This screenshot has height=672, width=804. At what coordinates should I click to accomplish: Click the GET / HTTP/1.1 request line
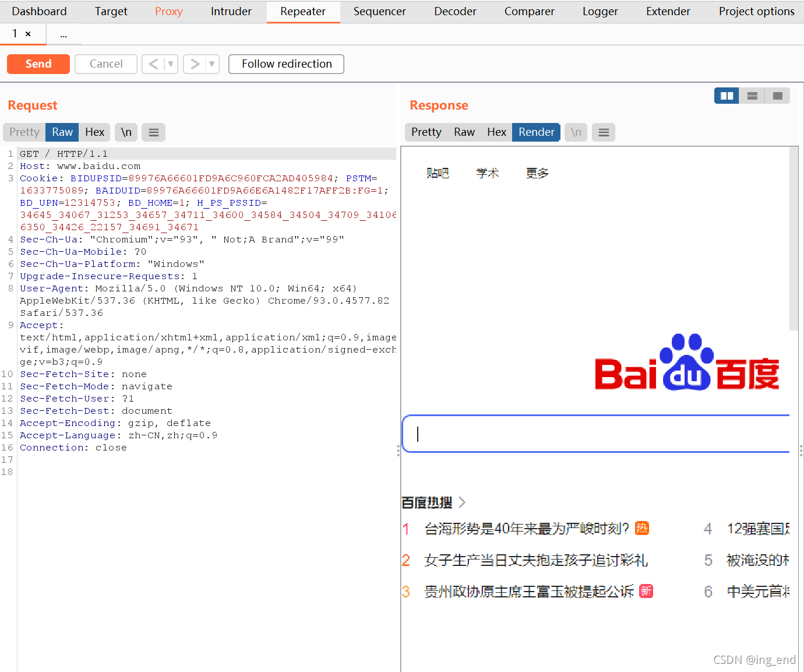tap(64, 154)
